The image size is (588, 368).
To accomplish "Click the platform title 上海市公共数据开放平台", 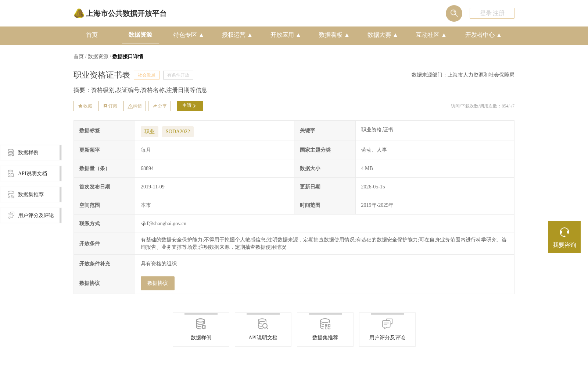I will (126, 14).
